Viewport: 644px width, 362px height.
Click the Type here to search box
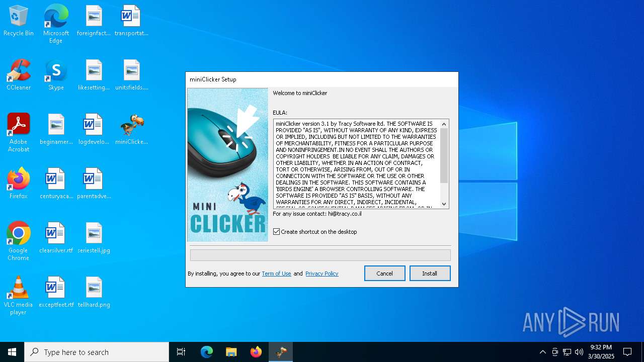(x=97, y=352)
